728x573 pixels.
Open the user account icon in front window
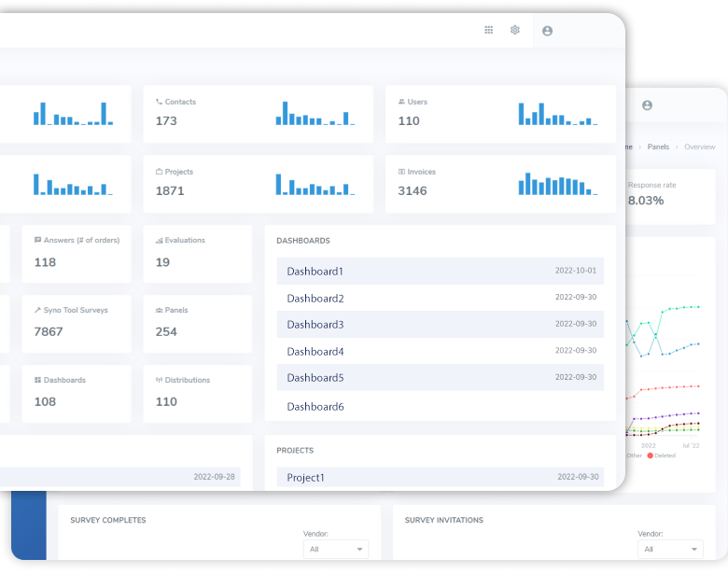[547, 31]
